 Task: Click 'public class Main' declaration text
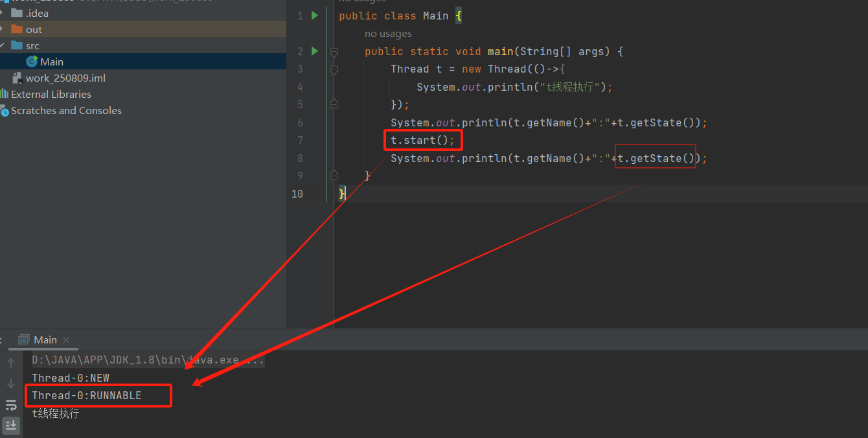click(394, 16)
